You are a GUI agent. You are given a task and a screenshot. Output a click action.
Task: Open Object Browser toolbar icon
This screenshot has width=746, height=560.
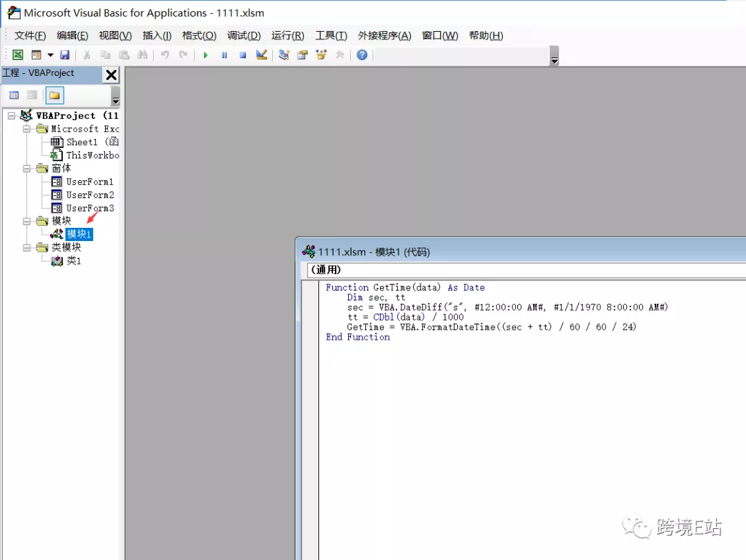pos(321,55)
